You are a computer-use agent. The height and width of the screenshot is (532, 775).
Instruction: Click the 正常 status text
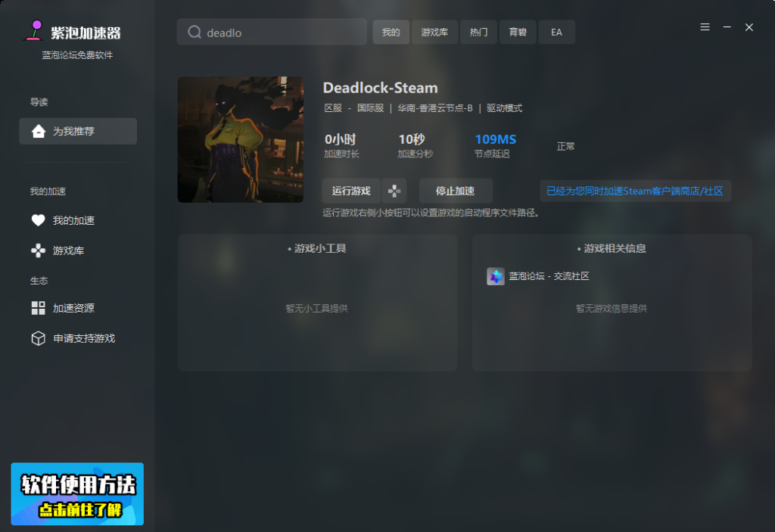tap(565, 146)
